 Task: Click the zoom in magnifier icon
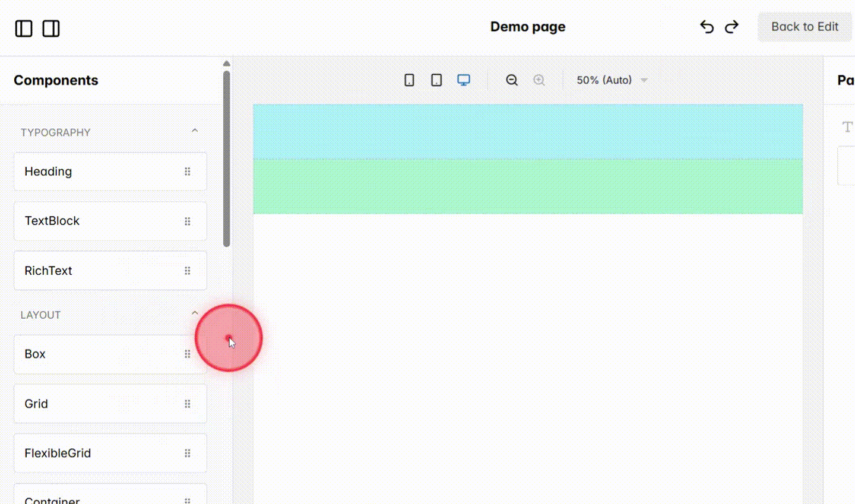(539, 80)
